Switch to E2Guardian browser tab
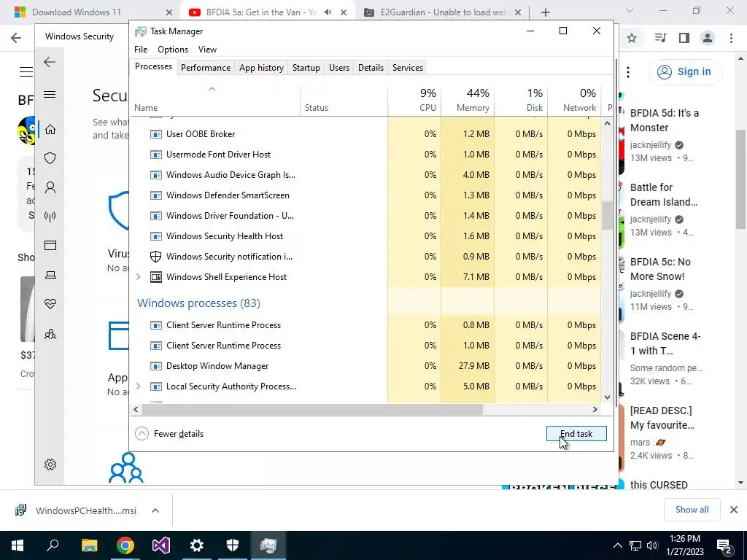Screen dimensions: 747x560 pyautogui.click(x=443, y=12)
